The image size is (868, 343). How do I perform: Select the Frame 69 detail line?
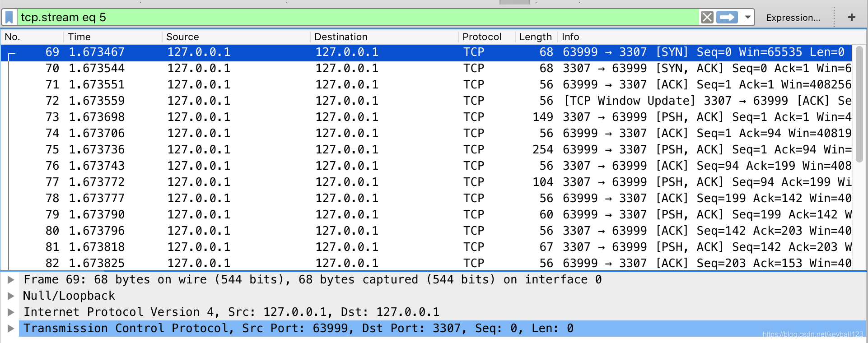[x=443, y=280]
